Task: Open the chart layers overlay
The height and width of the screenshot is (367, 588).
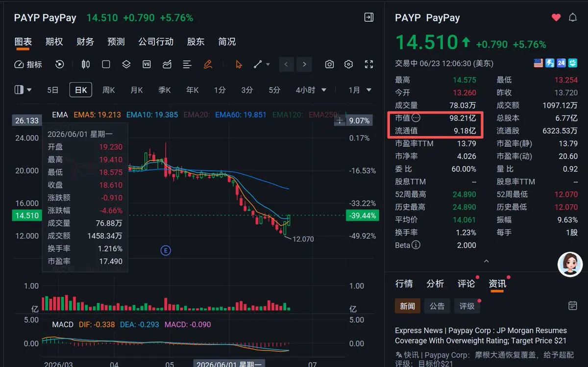Action: (x=126, y=64)
